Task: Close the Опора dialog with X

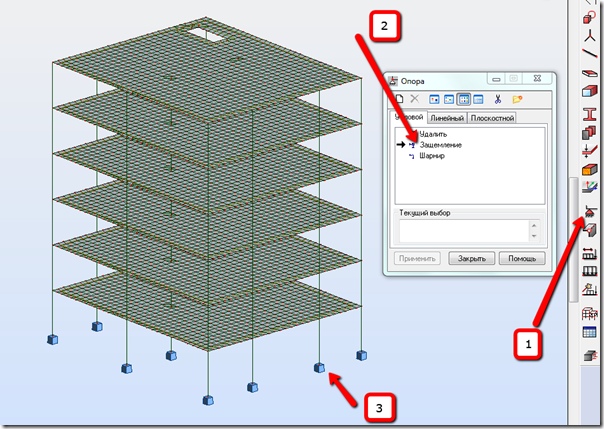Action: [x=537, y=79]
